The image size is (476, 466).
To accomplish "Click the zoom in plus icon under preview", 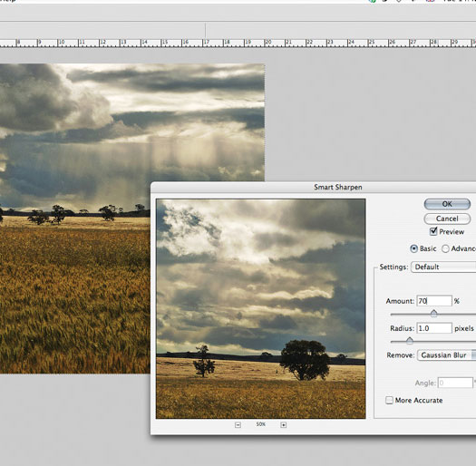I will point(283,425).
